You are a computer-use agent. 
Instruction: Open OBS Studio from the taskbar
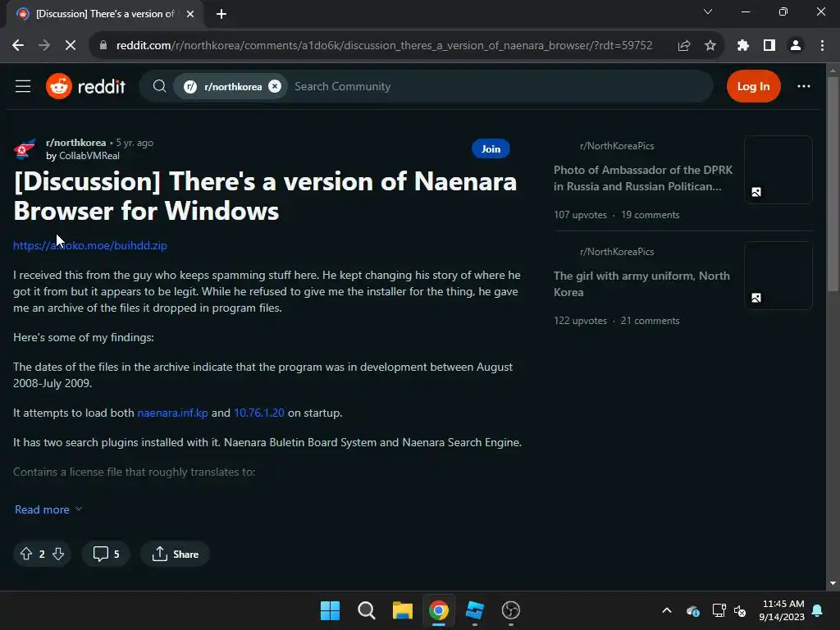(510, 610)
